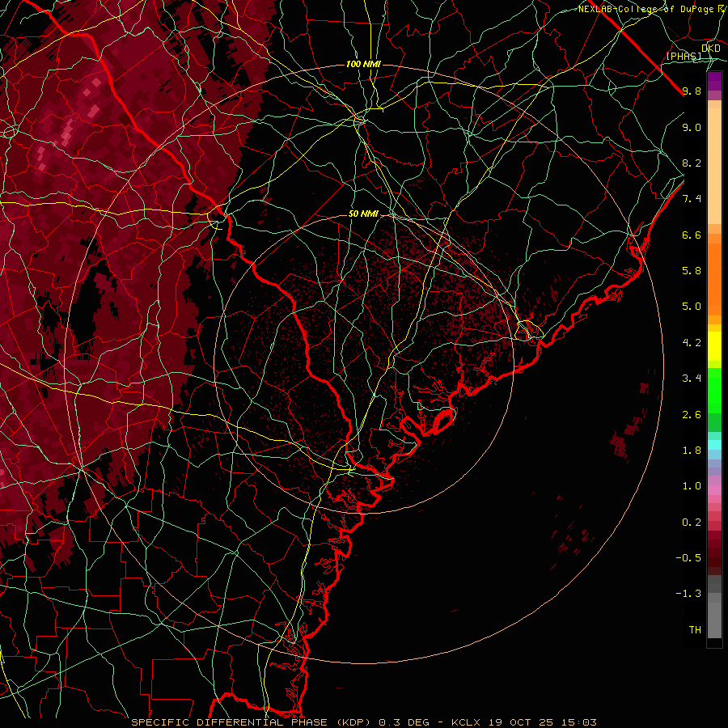Viewport: 728px width, 728px height.
Task: Click the [PHAS] units label
Action: (x=684, y=57)
